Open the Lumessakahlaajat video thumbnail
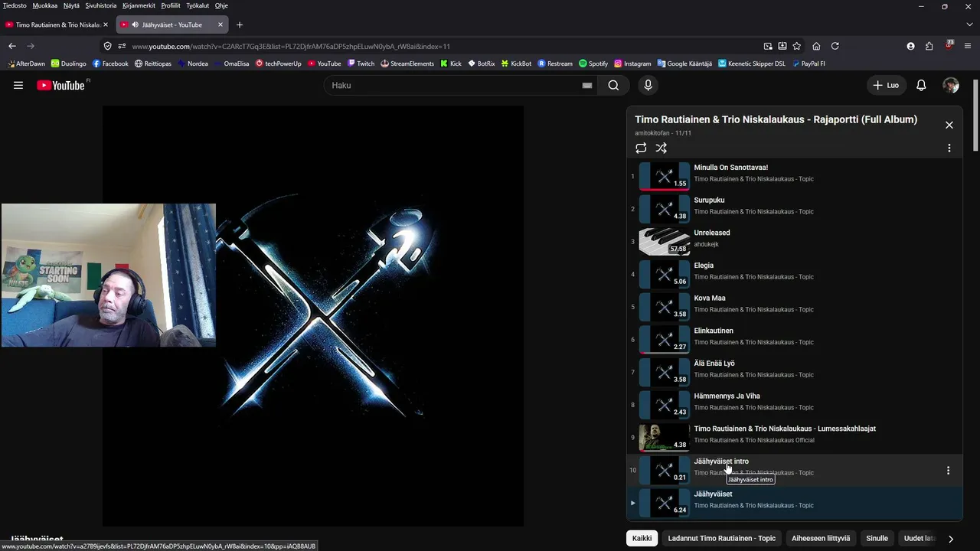The height and width of the screenshot is (551, 980). pyautogui.click(x=665, y=437)
